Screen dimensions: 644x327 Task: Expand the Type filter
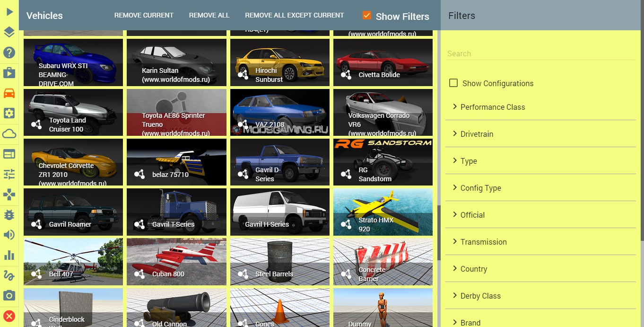[x=540, y=161]
